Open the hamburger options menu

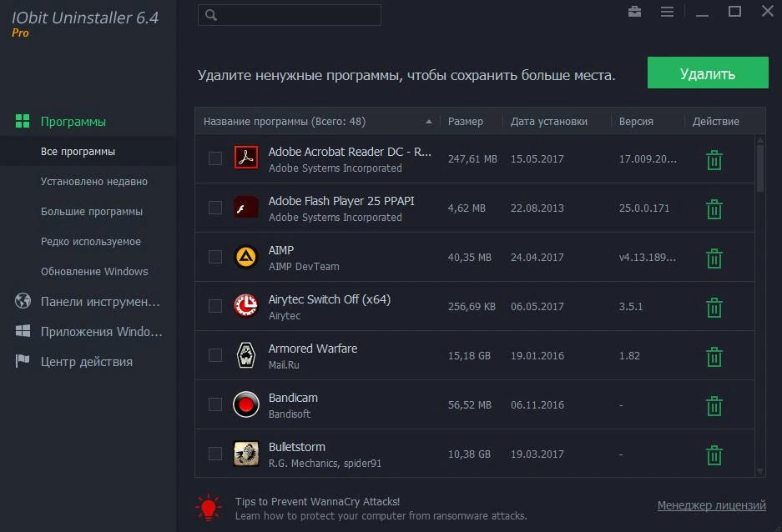coord(667,12)
